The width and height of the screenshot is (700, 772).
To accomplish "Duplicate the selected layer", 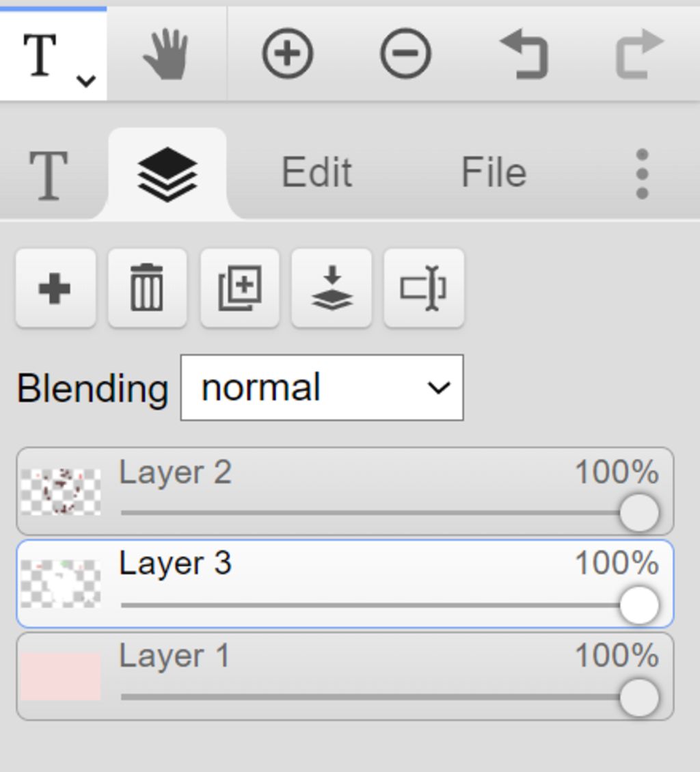I will click(240, 288).
